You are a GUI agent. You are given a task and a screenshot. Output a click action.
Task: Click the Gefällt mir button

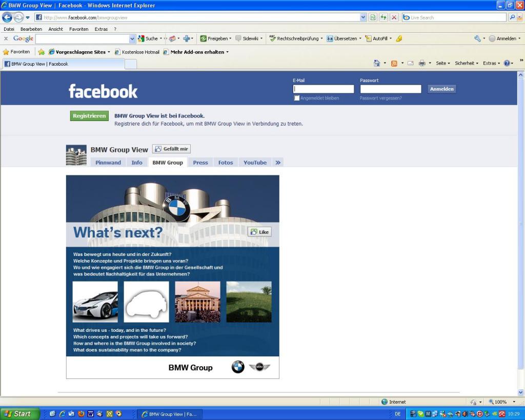171,149
